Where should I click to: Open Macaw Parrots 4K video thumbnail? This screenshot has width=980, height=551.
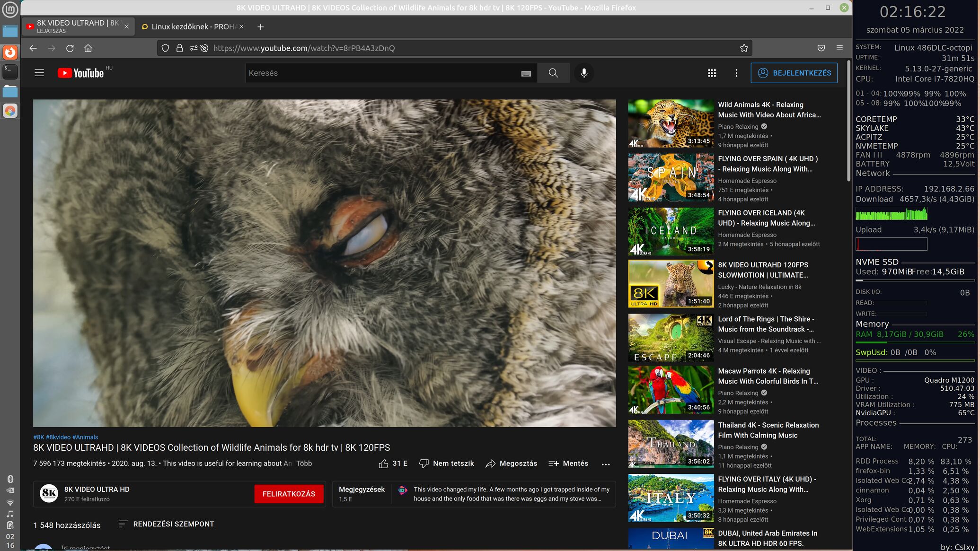tap(671, 390)
